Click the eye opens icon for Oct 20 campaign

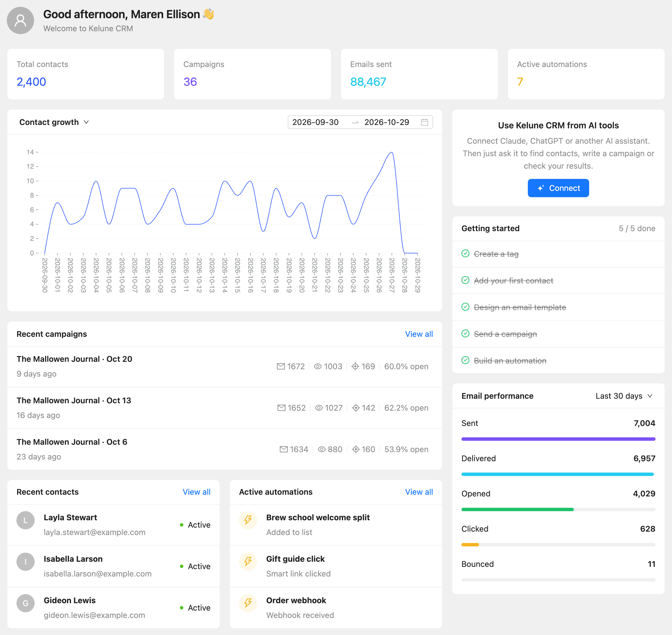(318, 366)
